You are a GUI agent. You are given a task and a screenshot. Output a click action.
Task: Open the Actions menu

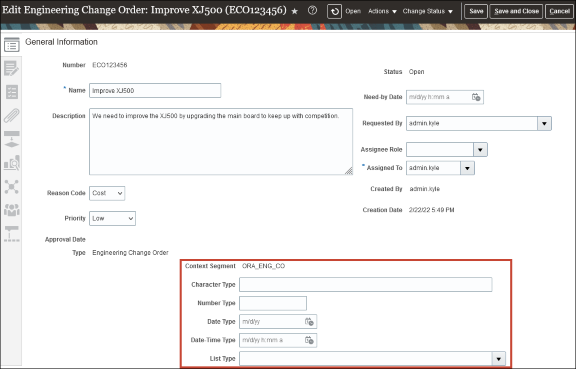(382, 11)
